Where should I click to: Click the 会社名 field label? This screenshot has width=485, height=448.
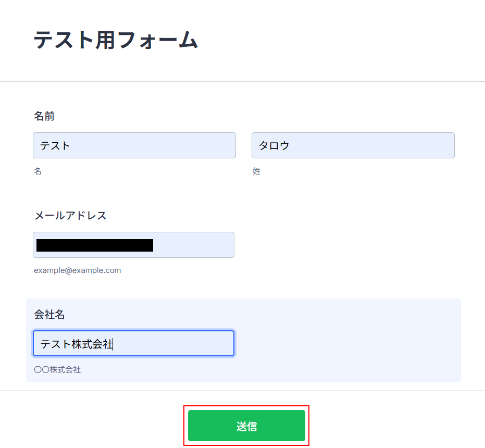pyautogui.click(x=49, y=314)
